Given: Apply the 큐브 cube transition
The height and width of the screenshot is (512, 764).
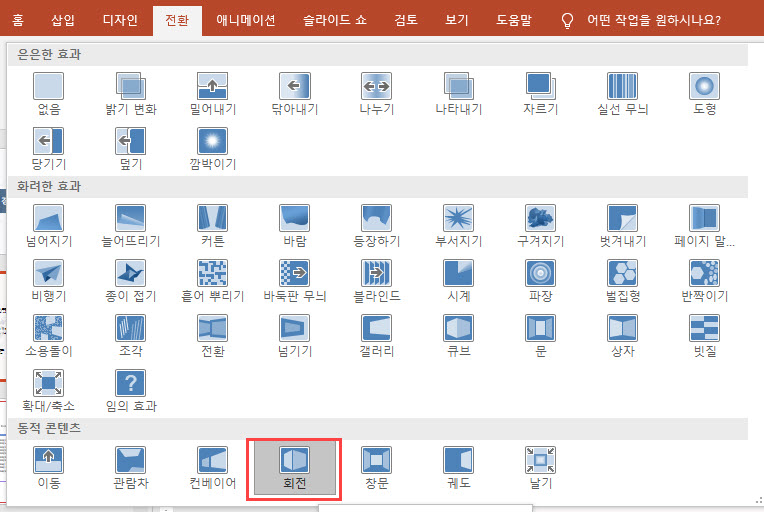Looking at the screenshot, I should pyautogui.click(x=458, y=336).
